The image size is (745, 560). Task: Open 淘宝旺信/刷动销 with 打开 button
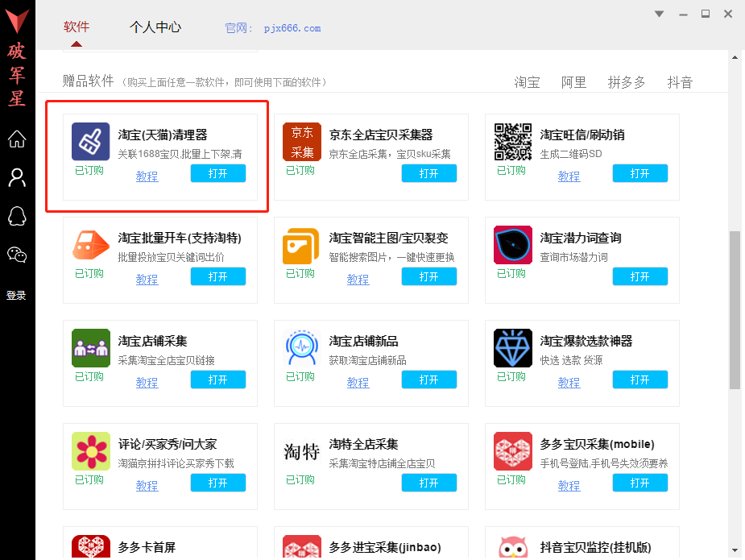[x=640, y=173]
